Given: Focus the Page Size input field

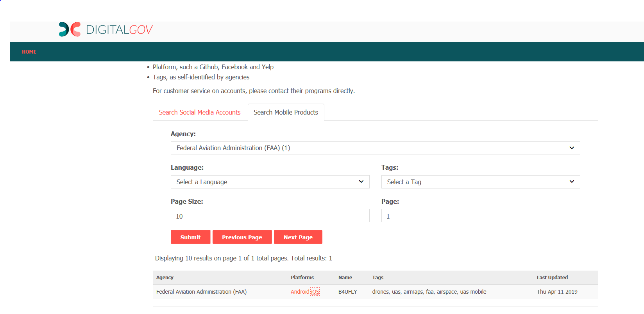Looking at the screenshot, I should tap(270, 216).
